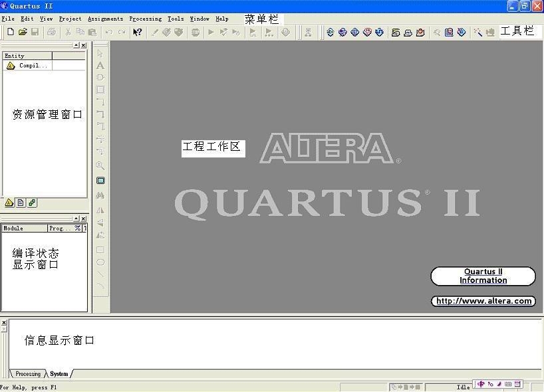Select the Compil... entity row
This screenshot has width=544, height=392.
click(27, 66)
